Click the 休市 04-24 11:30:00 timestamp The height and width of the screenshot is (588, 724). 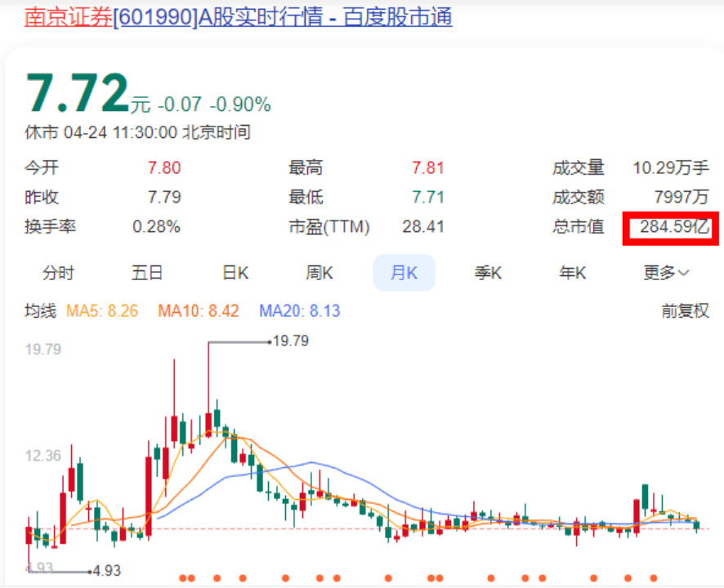137,132
